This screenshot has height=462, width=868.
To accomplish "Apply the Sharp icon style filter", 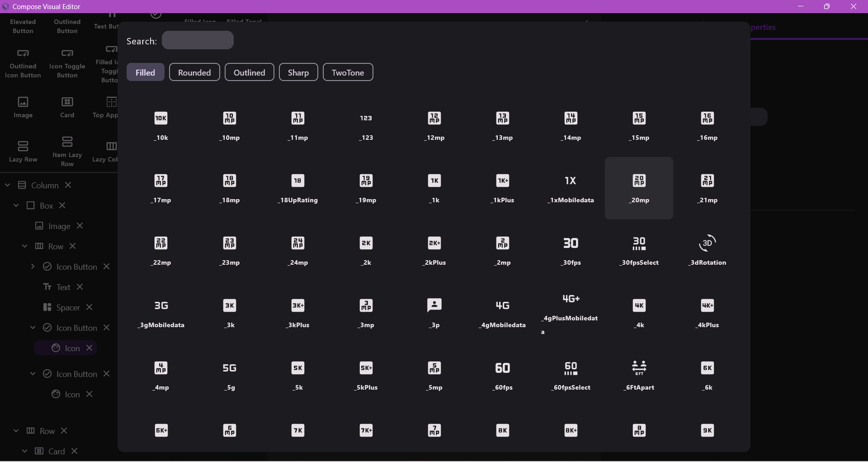I will point(298,72).
